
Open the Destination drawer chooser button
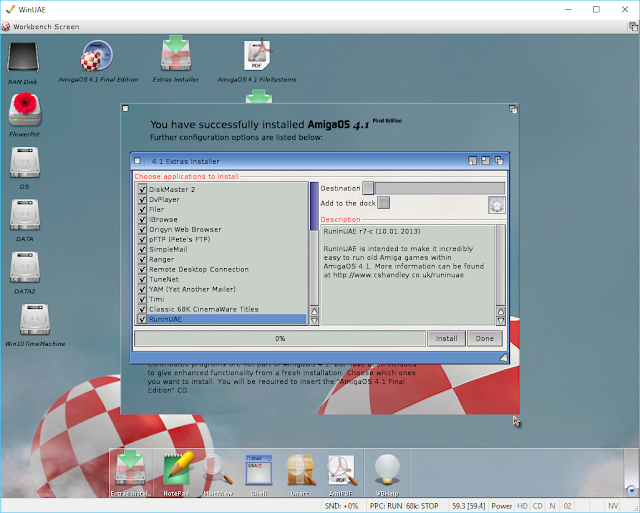tap(368, 188)
